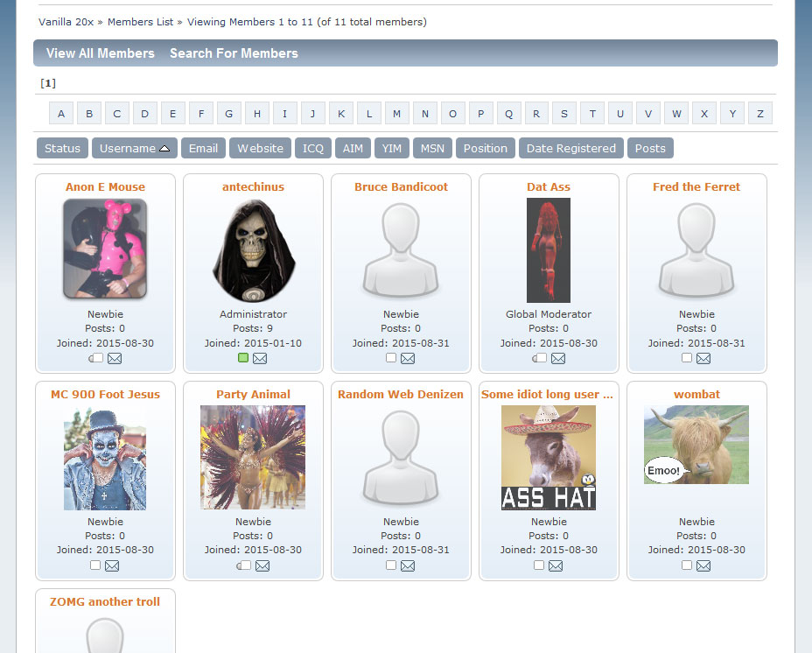
Task: Filter members by letter W
Action: tap(676, 114)
